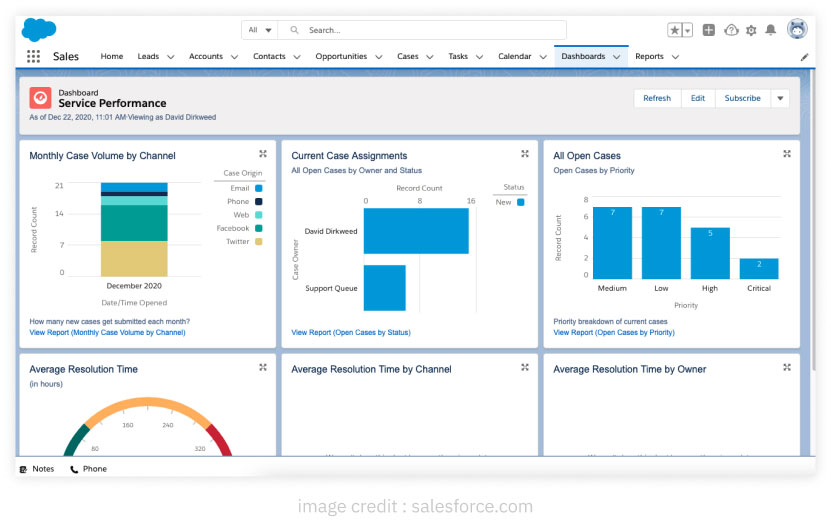Expand the Reports tab chevron
The image size is (831, 520).
[675, 57]
